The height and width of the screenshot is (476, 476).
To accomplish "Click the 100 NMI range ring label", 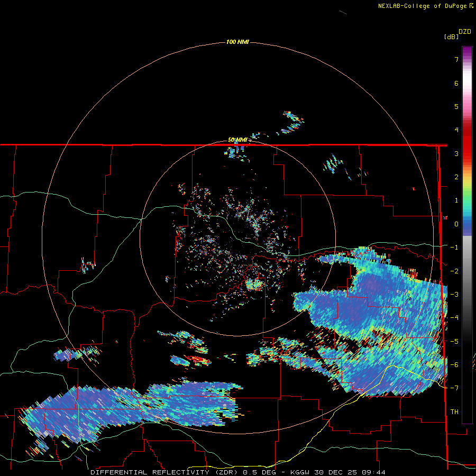I will click(x=237, y=42).
